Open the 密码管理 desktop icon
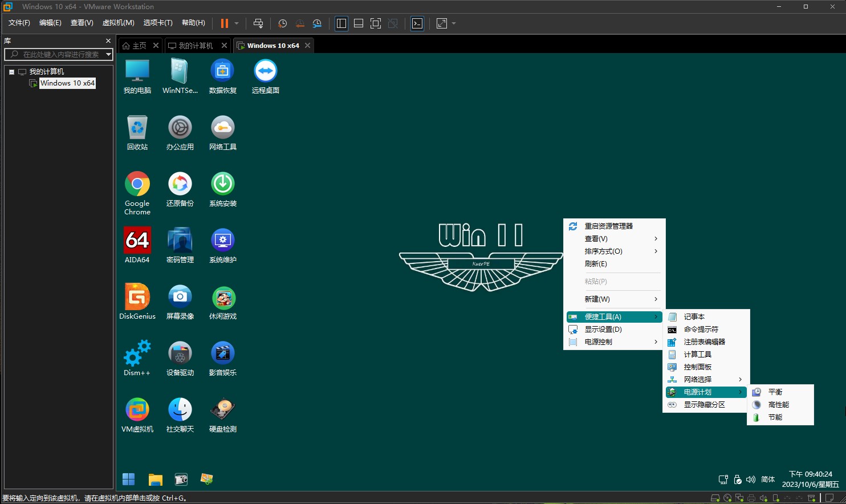The image size is (846, 504). click(x=180, y=246)
